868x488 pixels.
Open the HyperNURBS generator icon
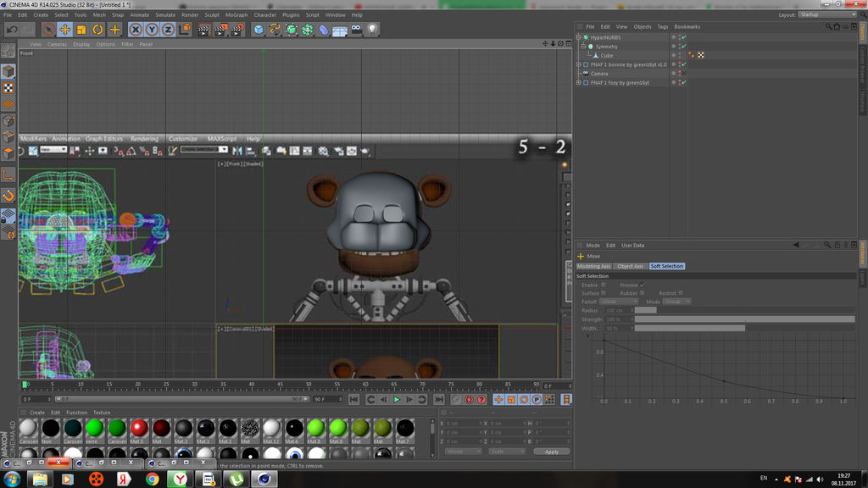292,30
